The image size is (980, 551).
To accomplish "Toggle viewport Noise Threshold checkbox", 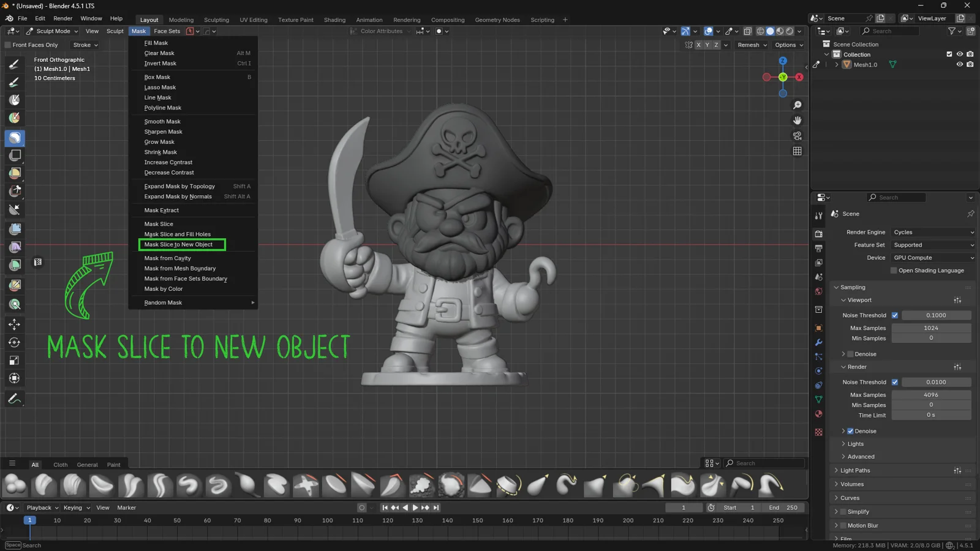I will (895, 315).
